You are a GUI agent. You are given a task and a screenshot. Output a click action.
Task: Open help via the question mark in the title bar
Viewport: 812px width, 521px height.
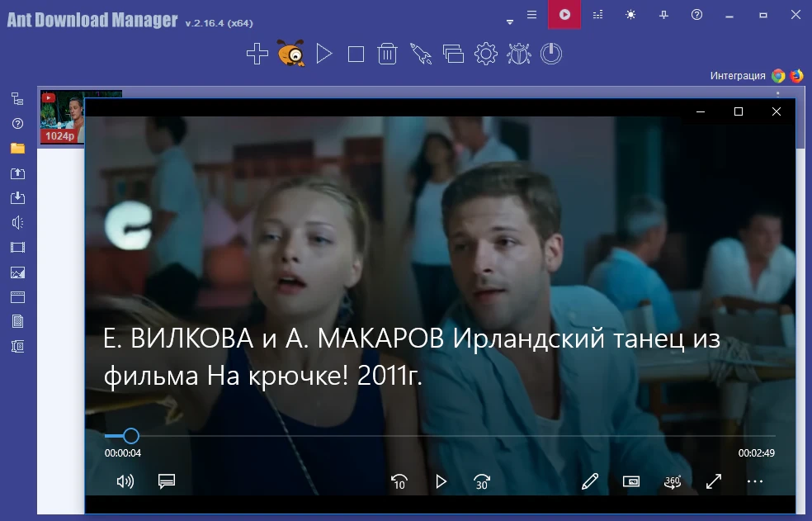pyautogui.click(x=696, y=15)
